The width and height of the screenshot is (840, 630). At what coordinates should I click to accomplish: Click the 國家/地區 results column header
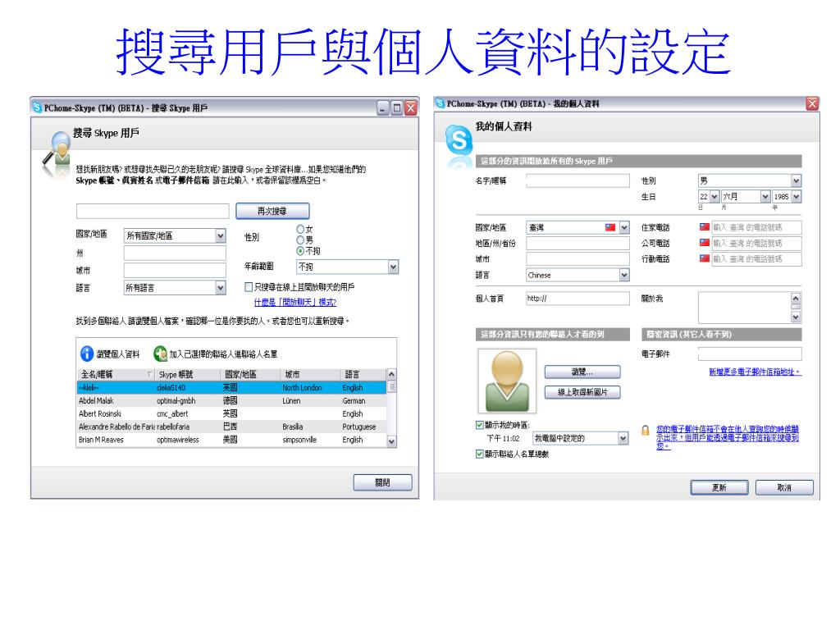(250, 374)
